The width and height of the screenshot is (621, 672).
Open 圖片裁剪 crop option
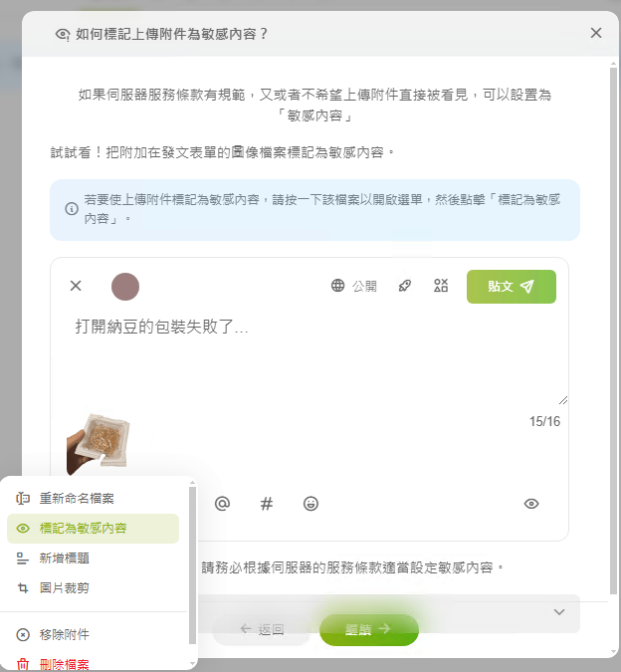(x=93, y=588)
